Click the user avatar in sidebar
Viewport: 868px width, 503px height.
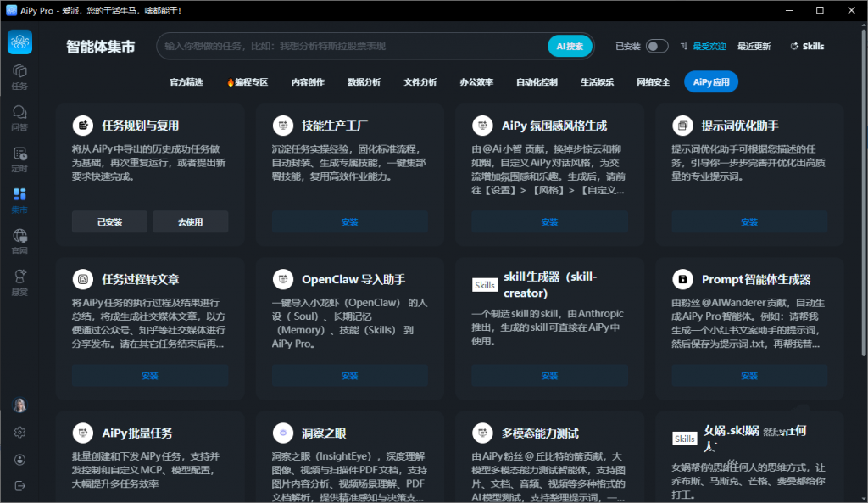pyautogui.click(x=20, y=405)
